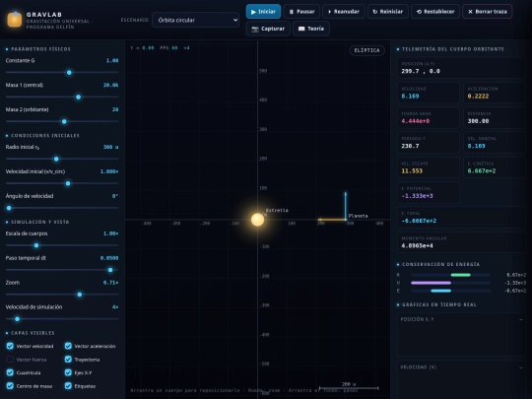Viewport: 532px width, 399px height.
Task: Click the E. cinética value 6.667e+2
Action: pyautogui.click(x=482, y=171)
